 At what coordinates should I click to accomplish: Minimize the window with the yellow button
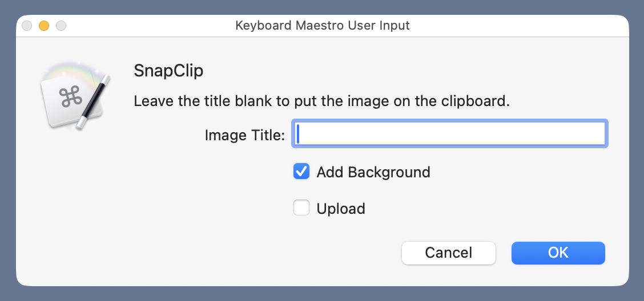pos(43,26)
